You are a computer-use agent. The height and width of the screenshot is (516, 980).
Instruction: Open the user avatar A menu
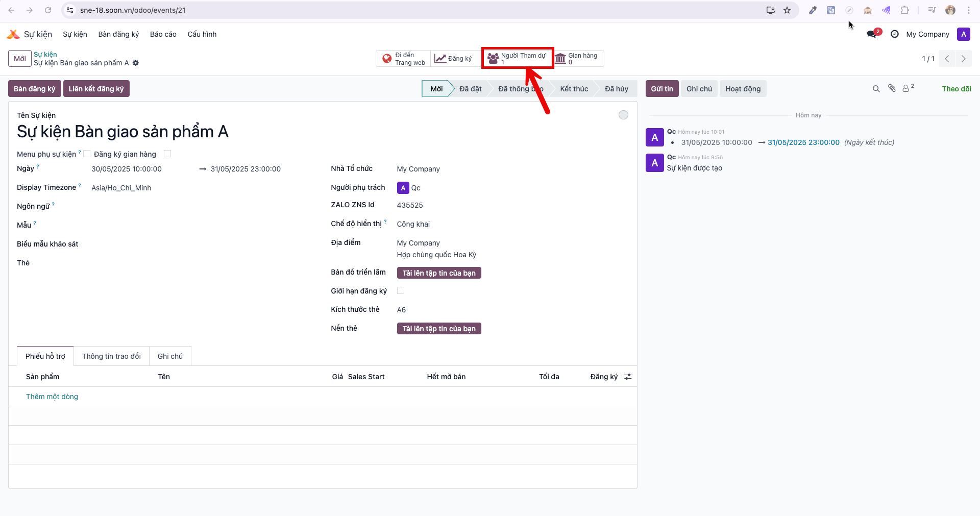[x=963, y=34]
